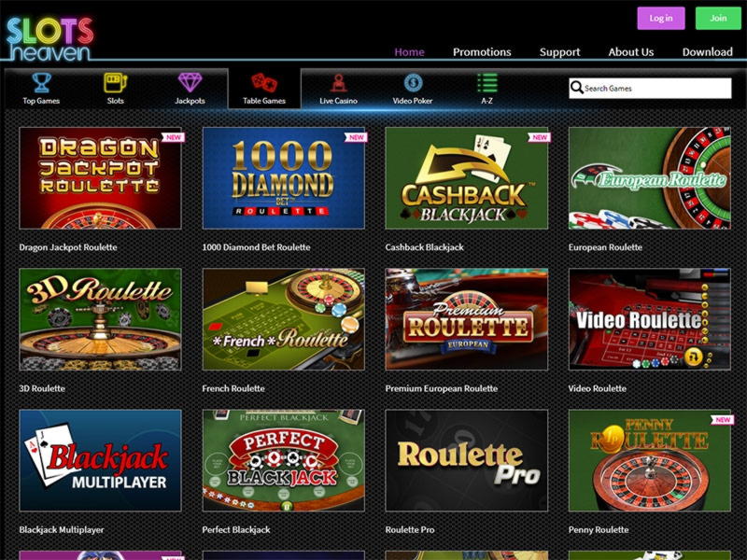Image resolution: width=747 pixels, height=560 pixels.
Task: Click the Log in button
Action: pyautogui.click(x=661, y=18)
